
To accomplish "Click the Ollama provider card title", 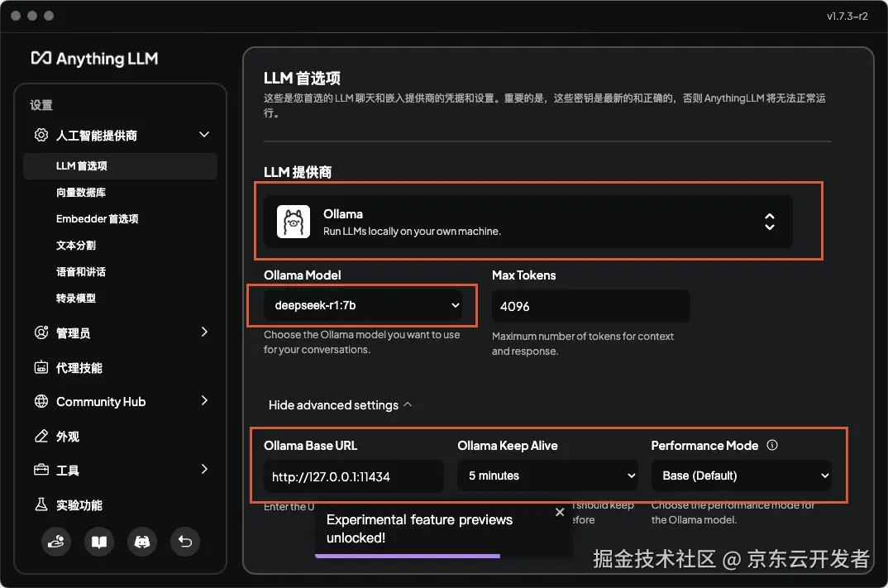I will click(342, 214).
